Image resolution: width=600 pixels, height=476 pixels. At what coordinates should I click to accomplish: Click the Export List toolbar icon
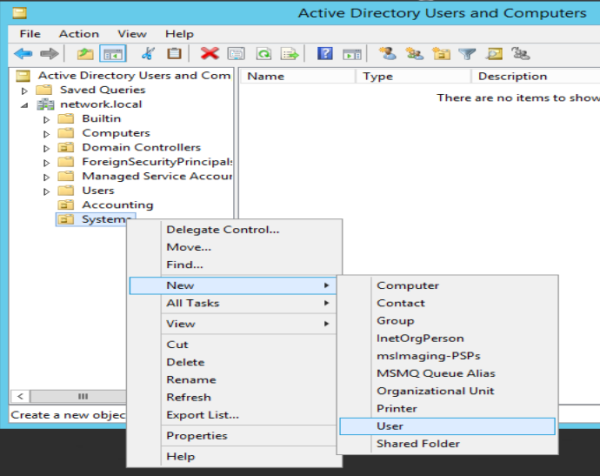(x=289, y=54)
